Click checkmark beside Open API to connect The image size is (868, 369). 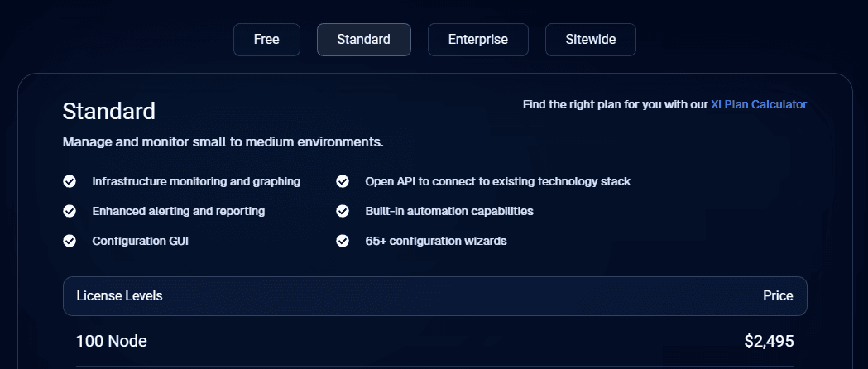pos(343,181)
